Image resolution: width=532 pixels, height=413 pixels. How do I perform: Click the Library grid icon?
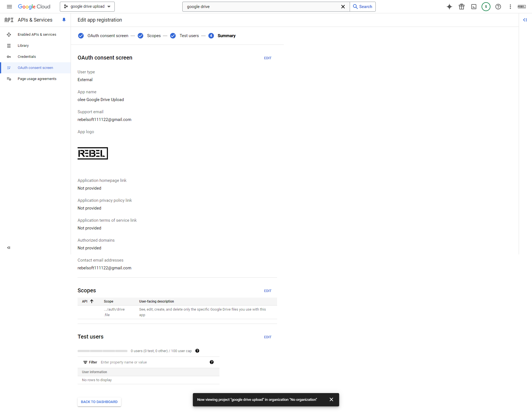[9, 46]
